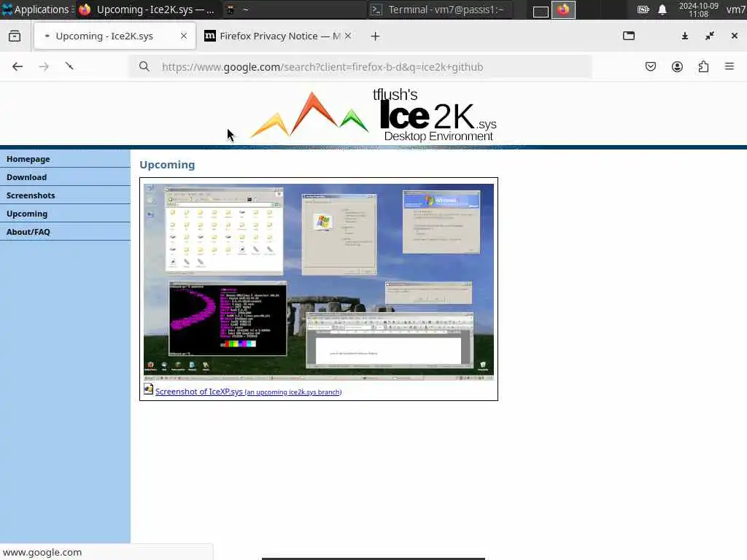Open the Firefox View icon
747x560 pixels.
pyautogui.click(x=15, y=36)
